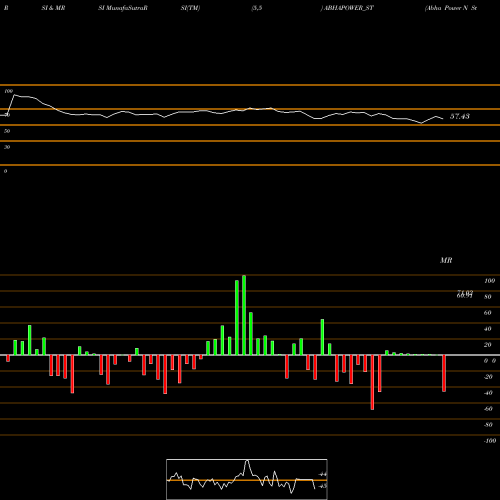
Task: Click the 40 label on the MR axis
Action: [488, 329]
